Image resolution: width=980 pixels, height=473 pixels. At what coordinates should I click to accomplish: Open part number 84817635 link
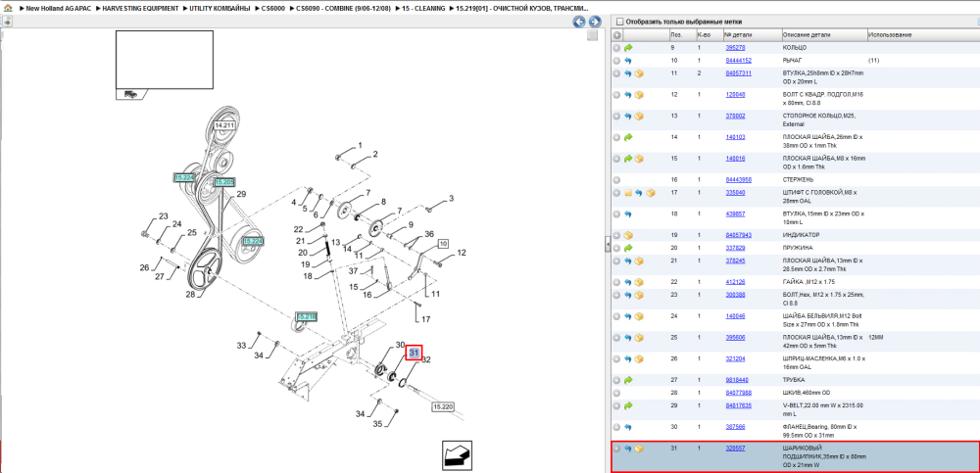pyautogui.click(x=738, y=405)
